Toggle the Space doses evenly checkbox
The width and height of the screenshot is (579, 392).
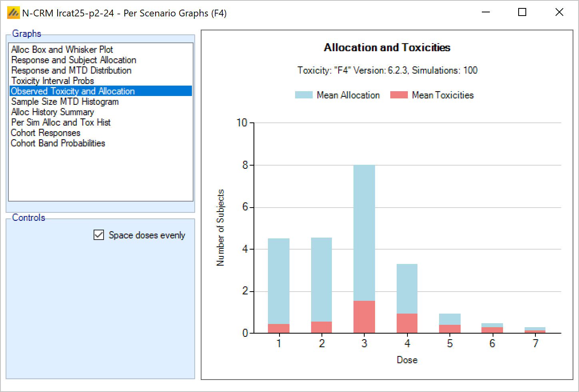click(x=99, y=235)
